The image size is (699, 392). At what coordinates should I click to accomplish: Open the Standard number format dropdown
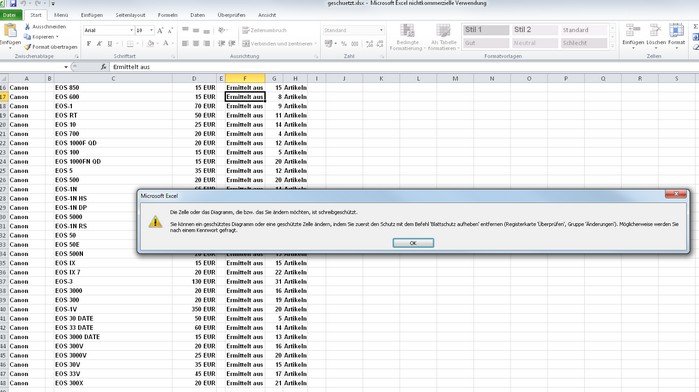[x=381, y=30]
